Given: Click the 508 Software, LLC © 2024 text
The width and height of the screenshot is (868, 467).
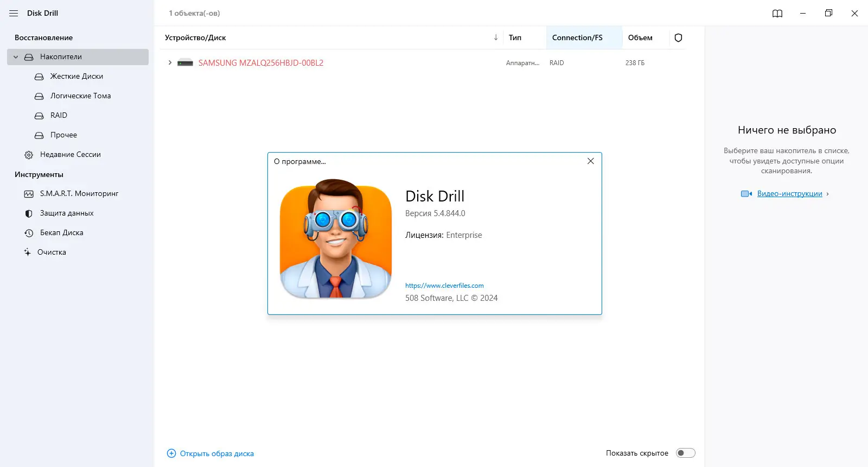Looking at the screenshot, I should coord(451,298).
